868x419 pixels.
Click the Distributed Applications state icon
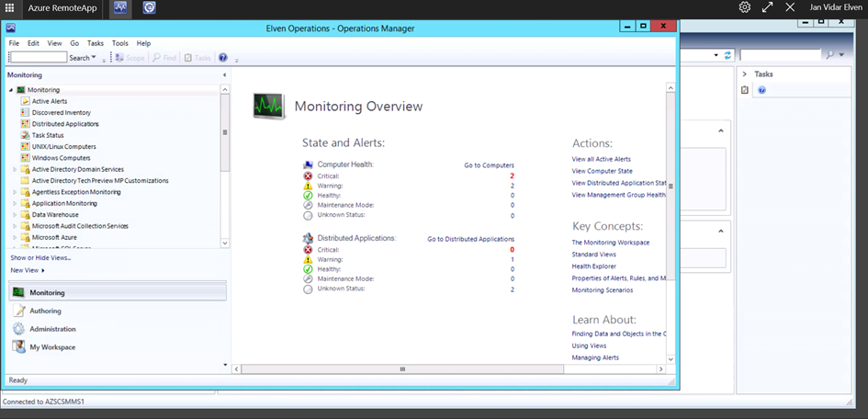(x=308, y=239)
